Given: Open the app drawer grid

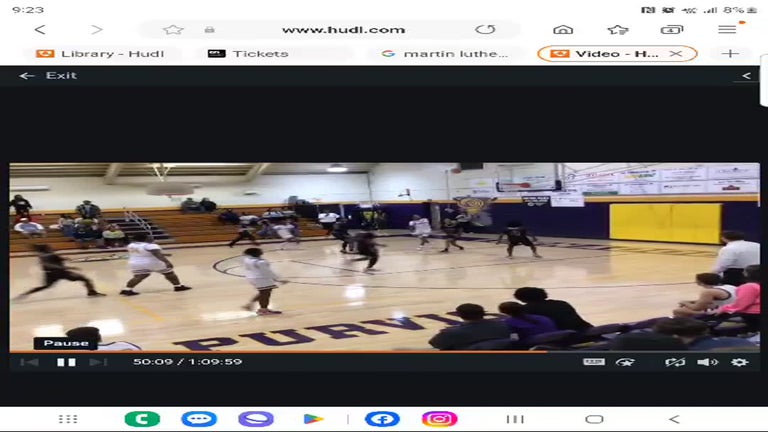Looking at the screenshot, I should [x=68, y=419].
